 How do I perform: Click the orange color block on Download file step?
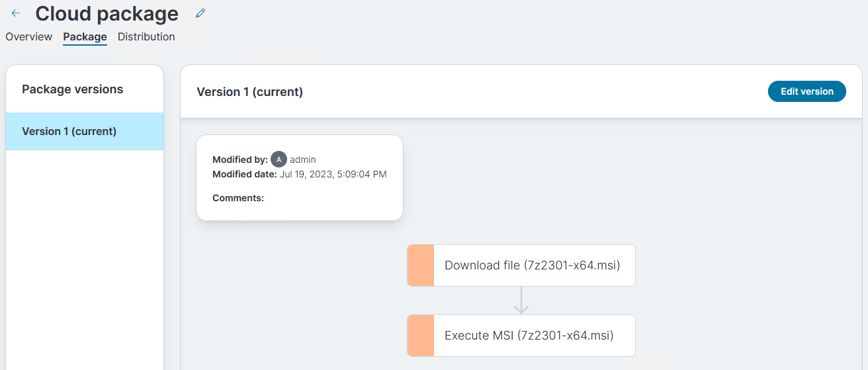[421, 265]
